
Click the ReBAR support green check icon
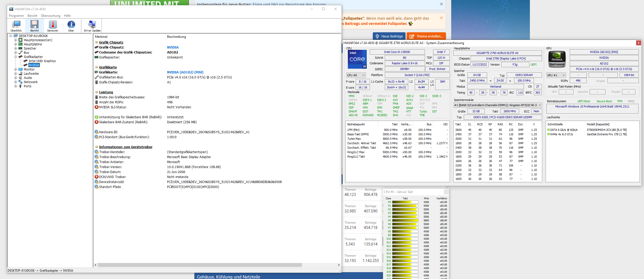tap(97, 117)
